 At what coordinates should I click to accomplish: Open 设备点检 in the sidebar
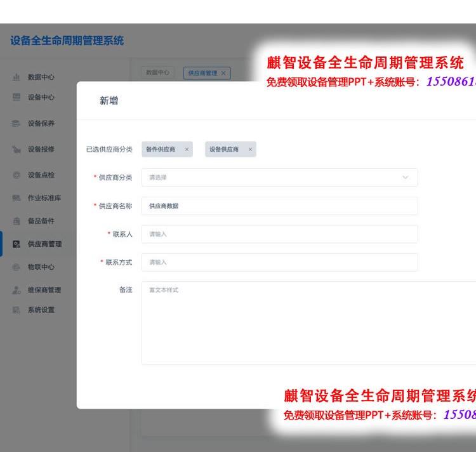pyautogui.click(x=41, y=175)
